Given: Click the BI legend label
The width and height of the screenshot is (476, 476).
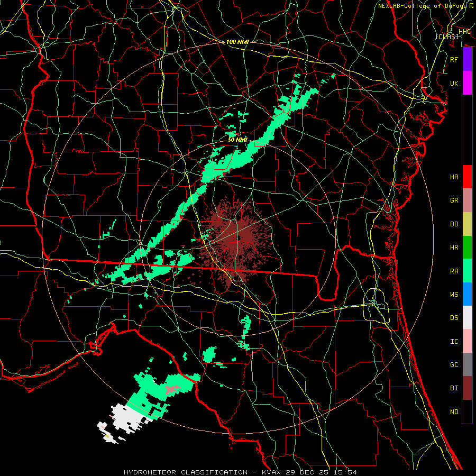Looking at the screenshot, I should coord(454,388).
